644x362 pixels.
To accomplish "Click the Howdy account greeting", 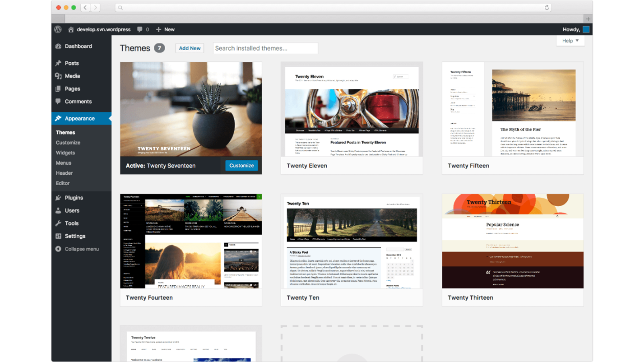I will pos(571,30).
